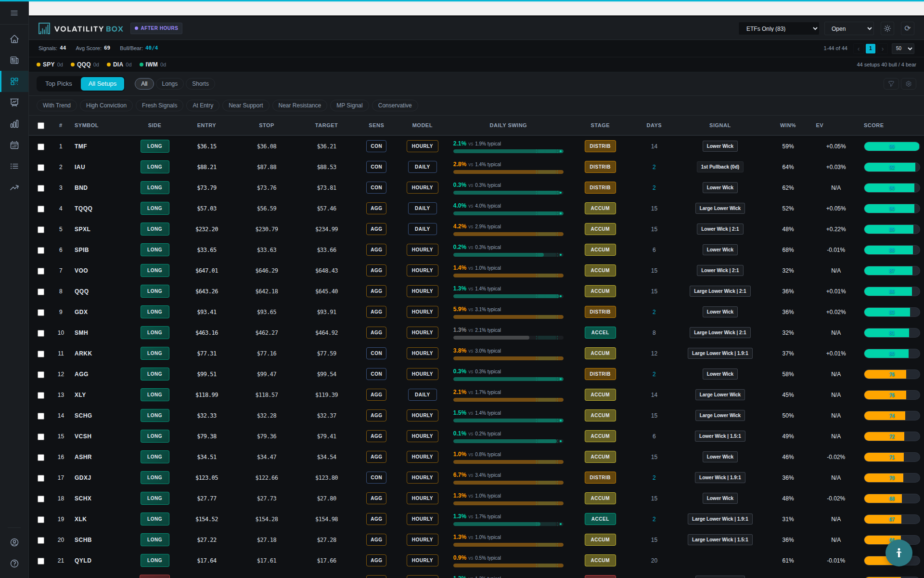This screenshot has width=924, height=578.
Task: Apply the MP Signal filter chip
Action: pyautogui.click(x=349, y=105)
